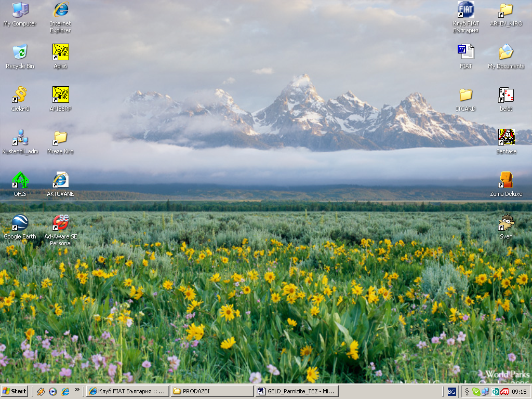Expand the Quick Launch overflow chevron

pos(77,390)
